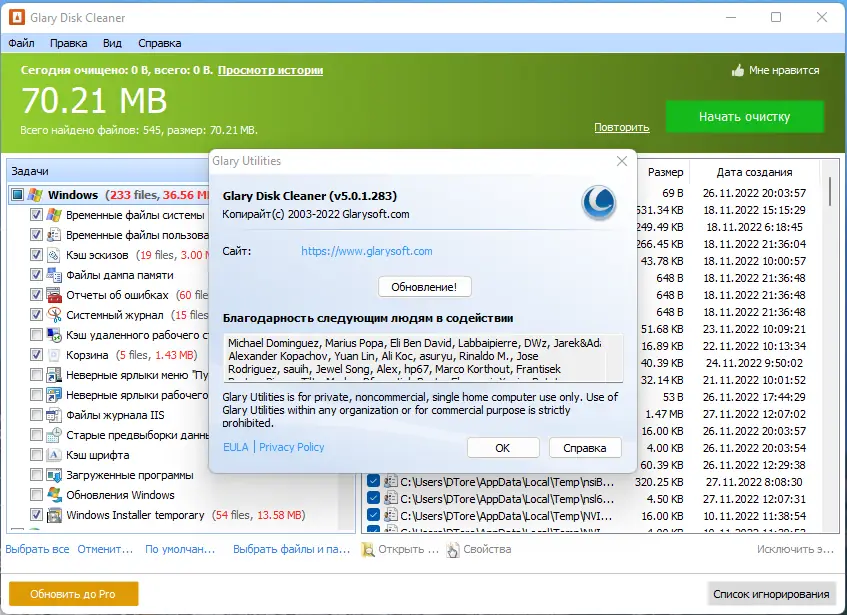This screenshot has width=847, height=615.
Task: Open the Вид menu
Action: pos(112,43)
